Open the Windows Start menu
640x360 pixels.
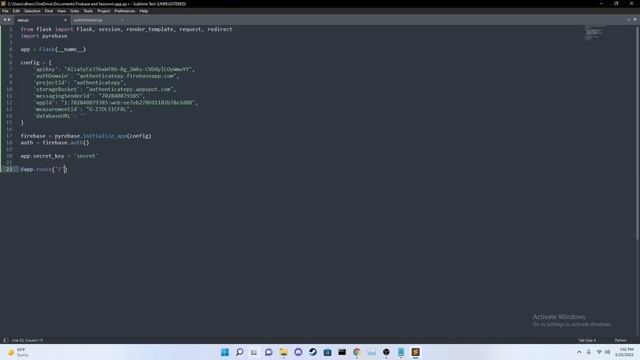click(x=225, y=352)
